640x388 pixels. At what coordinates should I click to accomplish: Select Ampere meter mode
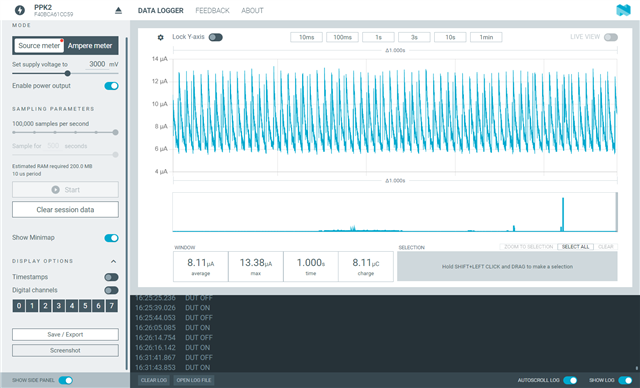click(x=90, y=46)
